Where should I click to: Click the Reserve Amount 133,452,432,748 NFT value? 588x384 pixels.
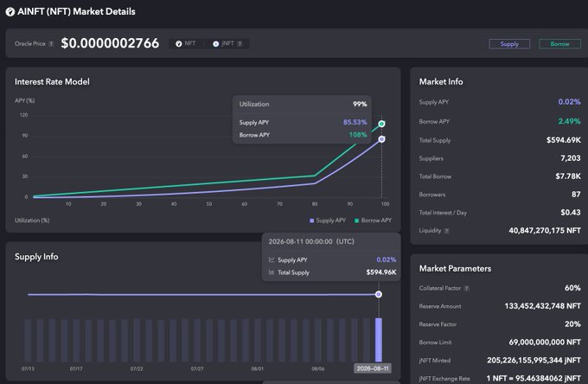click(543, 306)
